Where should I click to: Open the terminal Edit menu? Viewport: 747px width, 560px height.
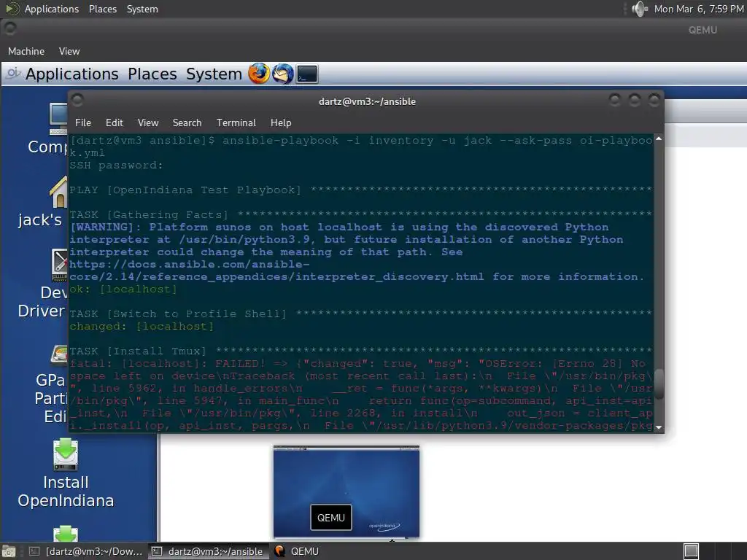(115, 122)
